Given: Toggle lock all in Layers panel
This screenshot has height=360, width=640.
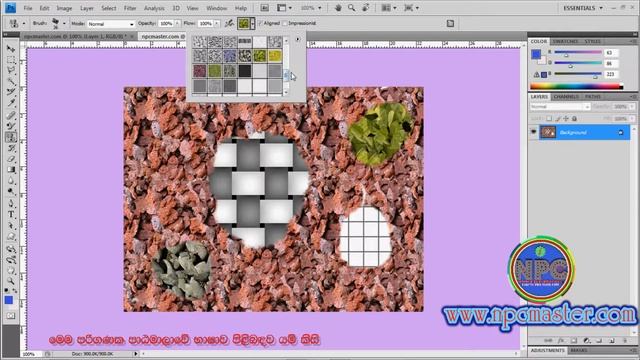Looking at the screenshot, I should (574, 119).
